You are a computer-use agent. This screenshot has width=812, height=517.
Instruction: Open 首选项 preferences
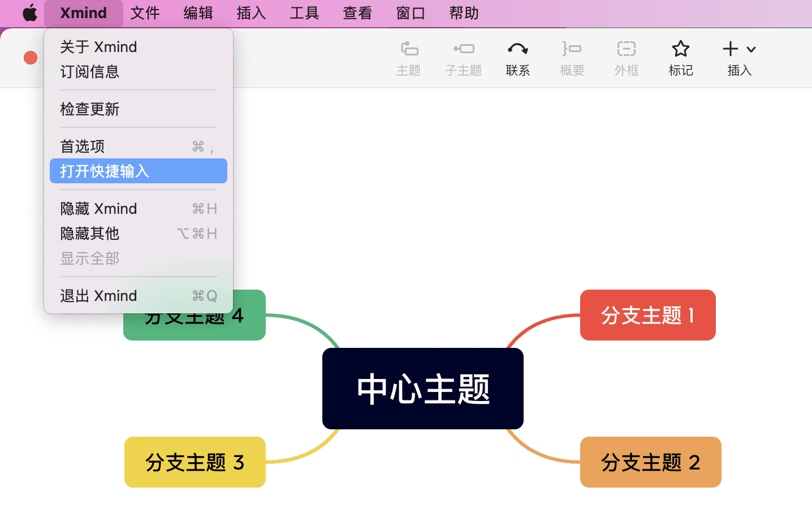(81, 145)
